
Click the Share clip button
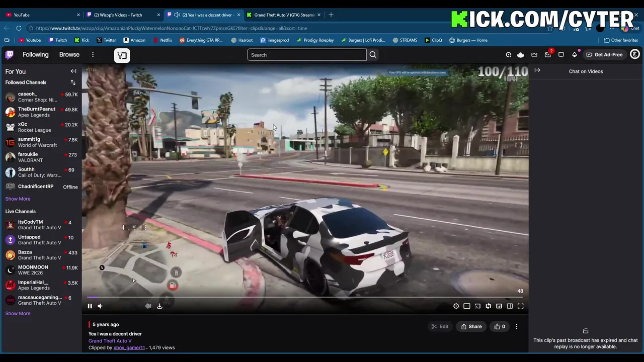point(471,327)
